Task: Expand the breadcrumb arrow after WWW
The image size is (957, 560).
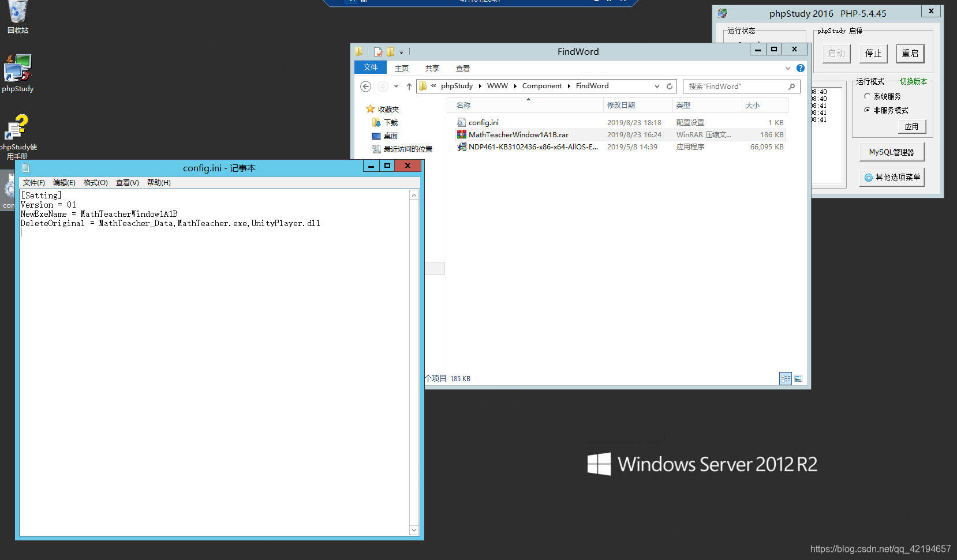Action: tap(515, 86)
